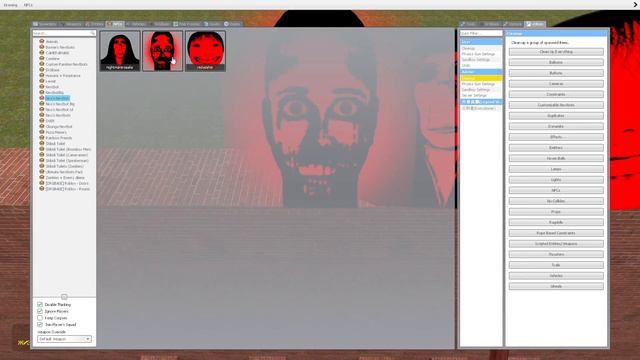Open the Entities tab
The height and width of the screenshot is (360, 640).
[95, 24]
